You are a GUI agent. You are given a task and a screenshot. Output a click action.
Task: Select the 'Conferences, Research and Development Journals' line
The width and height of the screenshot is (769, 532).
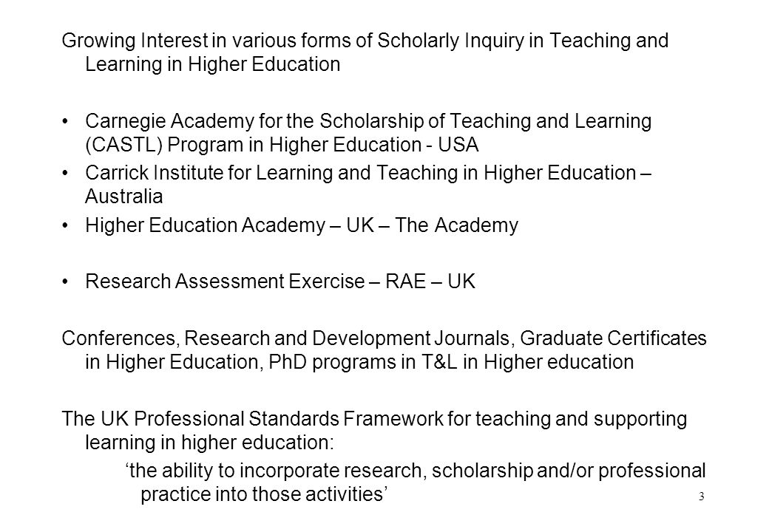[384, 338]
